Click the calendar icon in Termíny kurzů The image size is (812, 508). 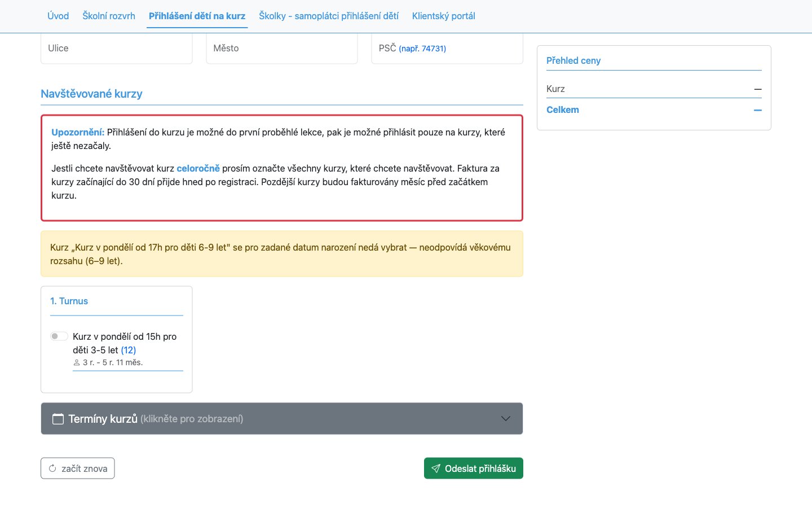tap(58, 419)
